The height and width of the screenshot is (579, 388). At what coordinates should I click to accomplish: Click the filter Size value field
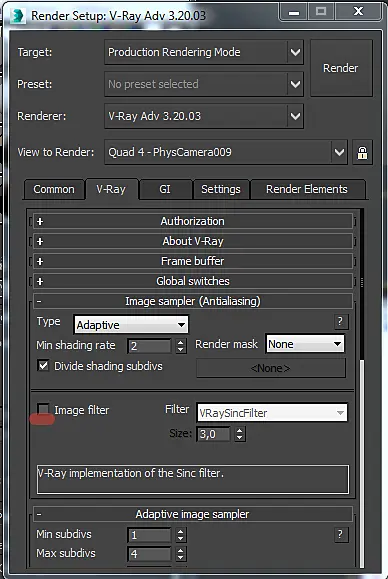(x=213, y=434)
